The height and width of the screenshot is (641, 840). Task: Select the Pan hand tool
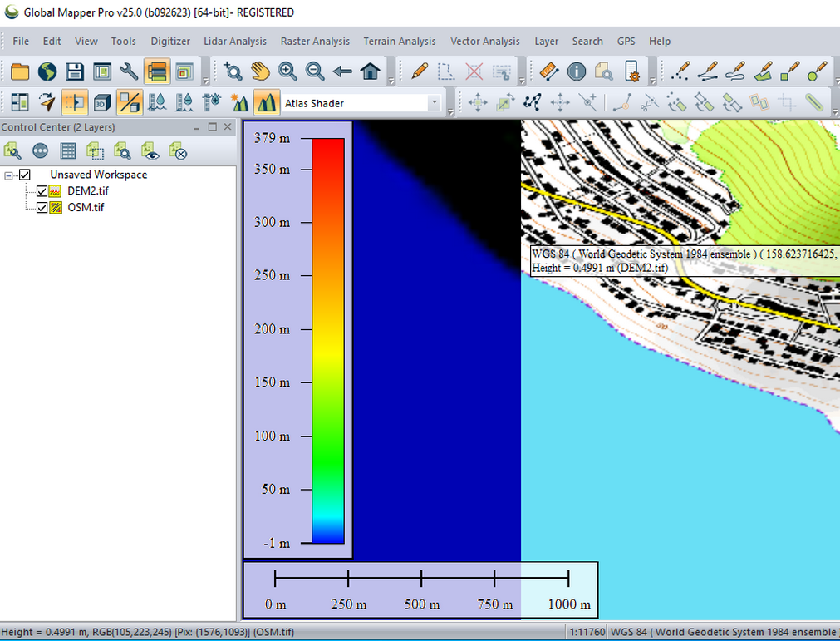pos(261,71)
